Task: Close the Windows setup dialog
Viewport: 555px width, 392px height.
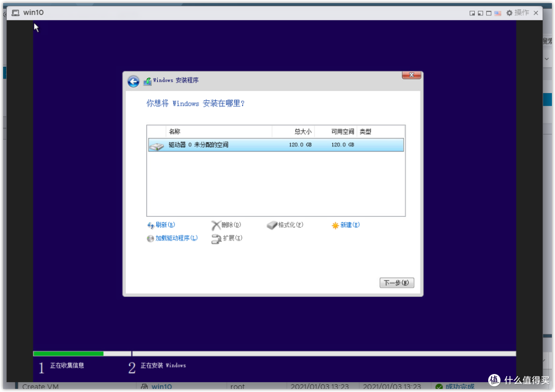Action: [411, 75]
